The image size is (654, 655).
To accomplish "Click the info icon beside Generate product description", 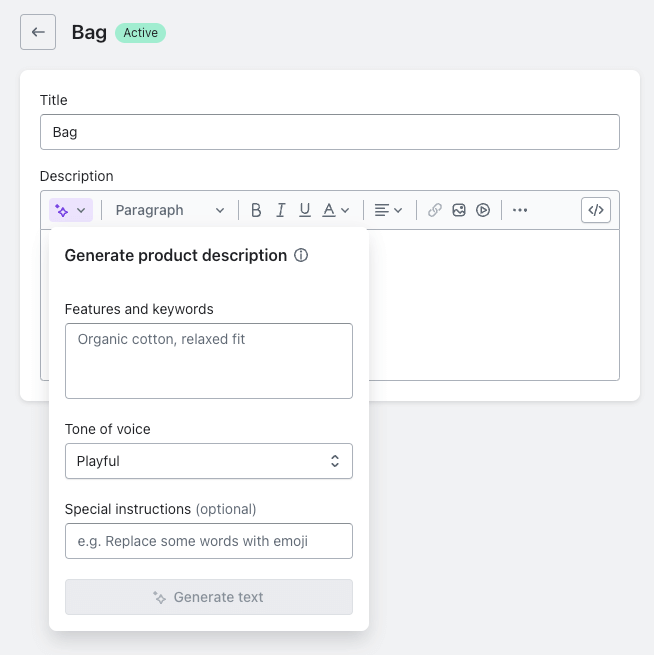I will tap(301, 256).
